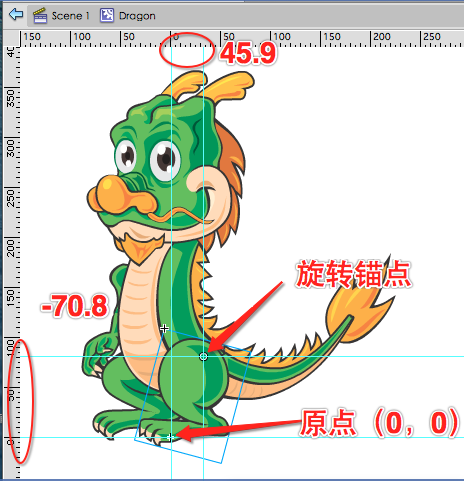Click the Scene 1 clapperboard icon
This screenshot has width=464, height=481.
click(x=40, y=16)
